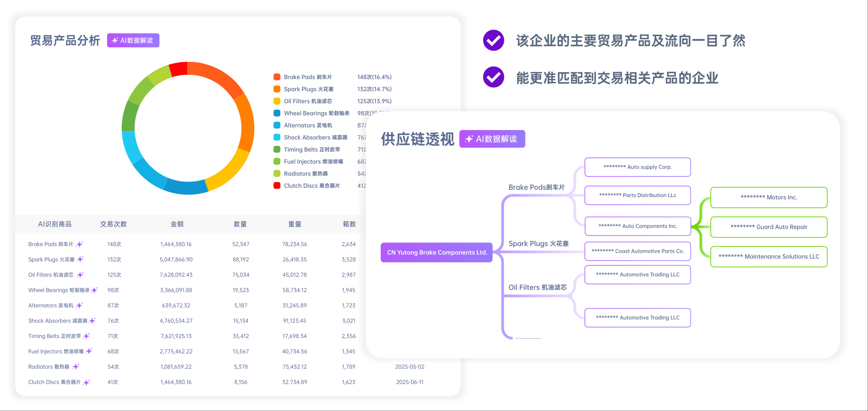Screen dimensions: 868x411
Task: Click AI sparkle icon beside Alternators row
Action: (x=79, y=305)
